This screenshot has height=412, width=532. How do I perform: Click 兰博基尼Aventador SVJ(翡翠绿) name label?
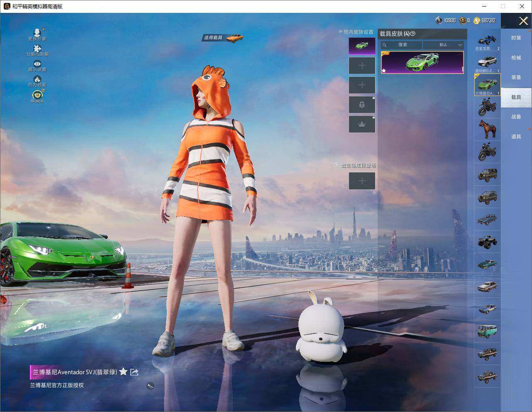[75, 372]
